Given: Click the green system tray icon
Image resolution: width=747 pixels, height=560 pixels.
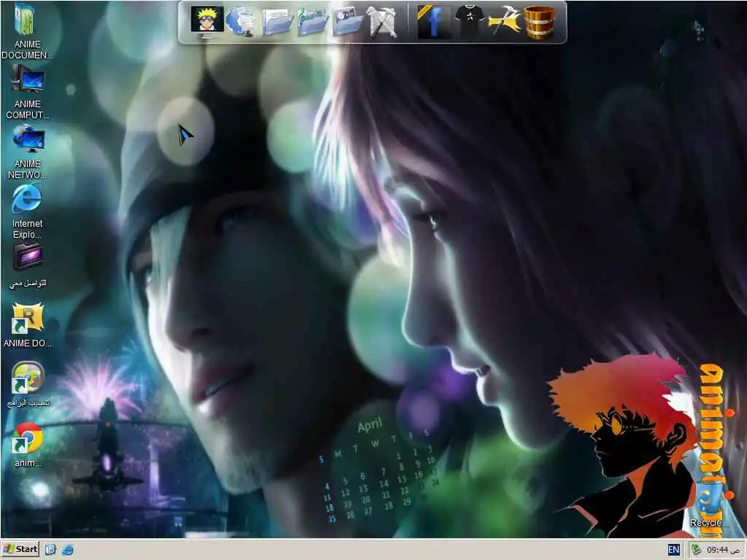Looking at the screenshot, I should coord(697,550).
